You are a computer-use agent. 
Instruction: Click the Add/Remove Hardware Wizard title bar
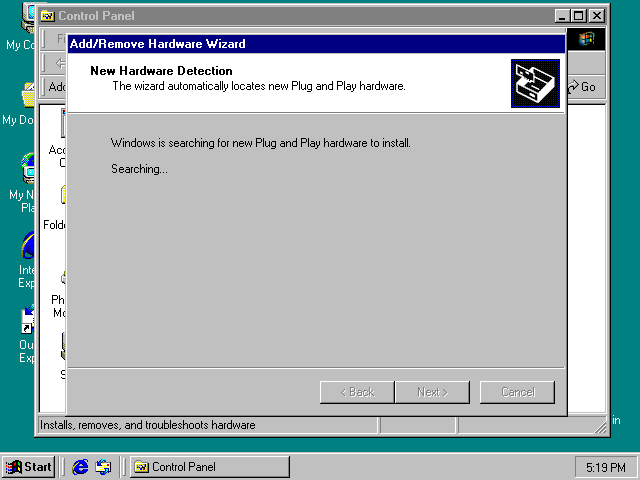pyautogui.click(x=316, y=44)
